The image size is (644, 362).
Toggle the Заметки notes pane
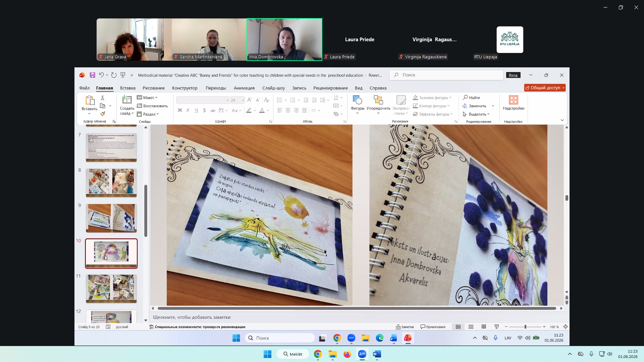pos(405,327)
